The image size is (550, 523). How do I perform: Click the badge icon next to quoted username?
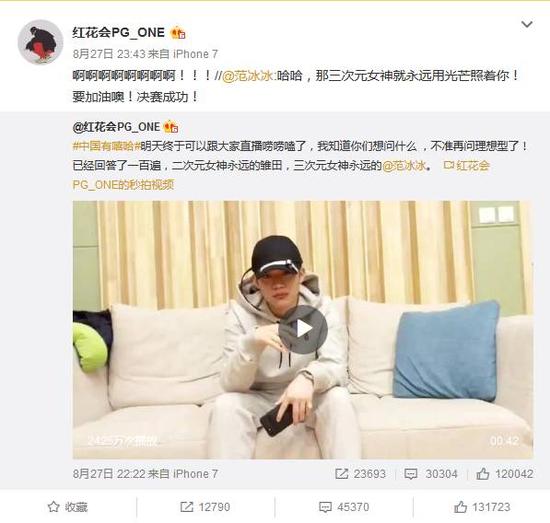point(171,127)
